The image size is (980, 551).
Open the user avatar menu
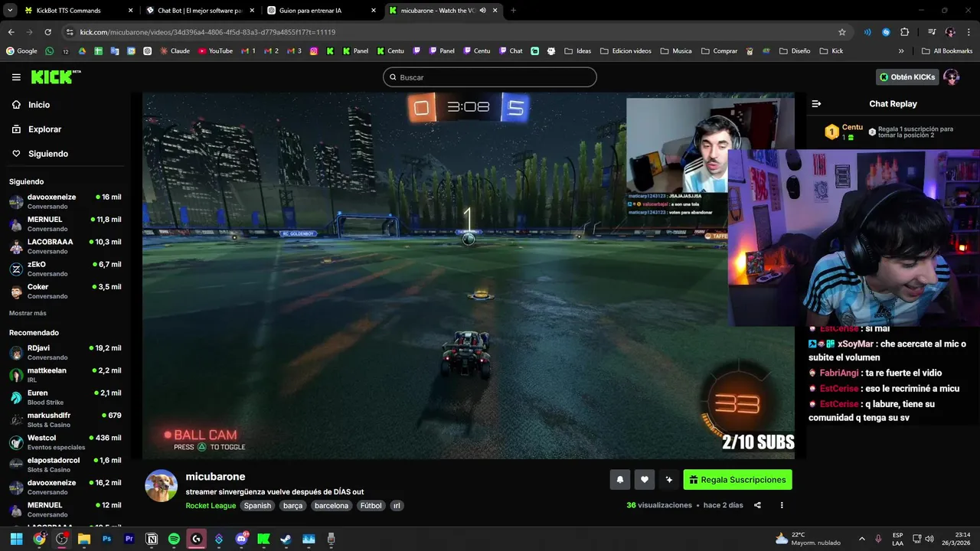(x=952, y=77)
